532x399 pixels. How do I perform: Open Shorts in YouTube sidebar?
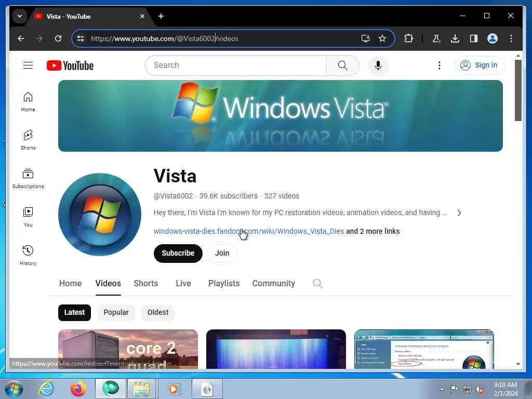coord(28,140)
